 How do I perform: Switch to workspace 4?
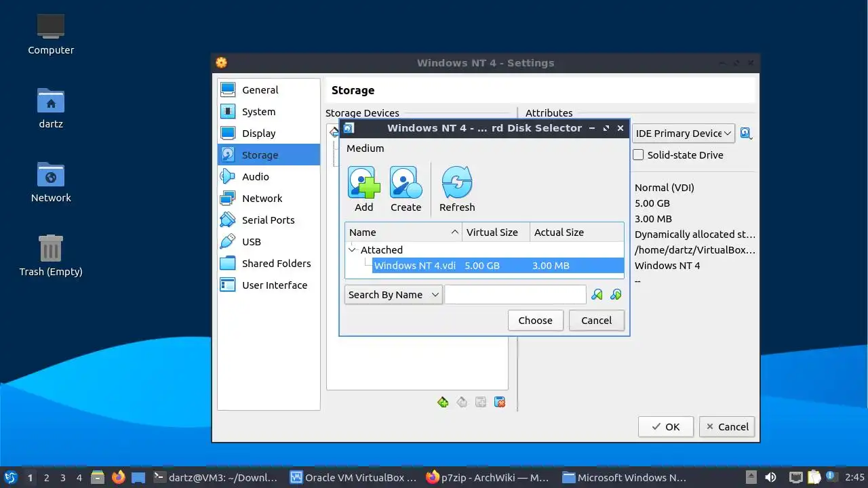pyautogui.click(x=79, y=477)
